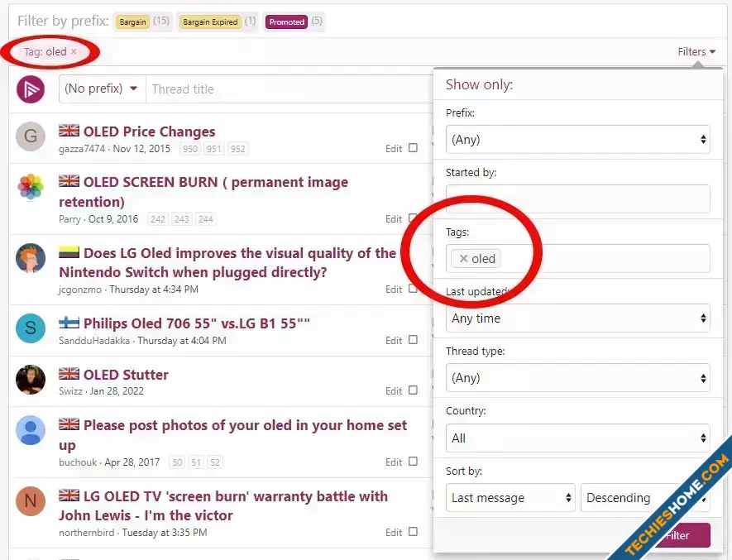This screenshot has width=732, height=560.
Task: Open Philips Oled 706 vs LG B1 thread
Action: pos(197,323)
